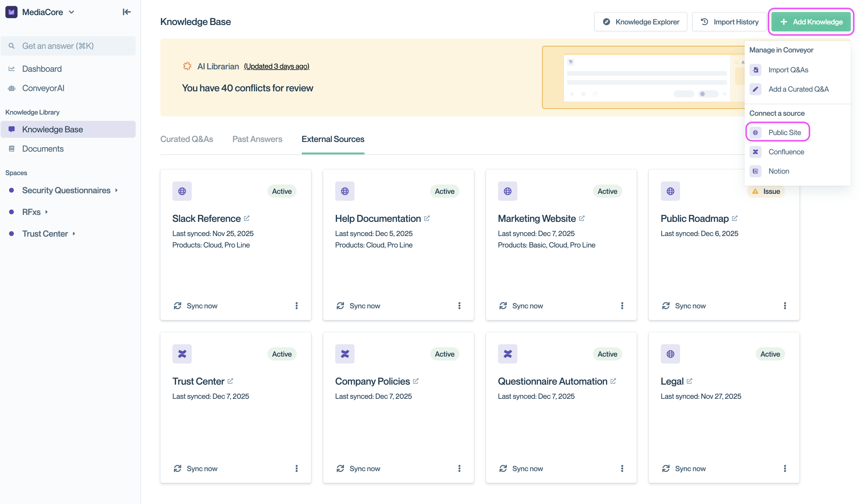Select Notion as a knowledge source

coord(779,171)
